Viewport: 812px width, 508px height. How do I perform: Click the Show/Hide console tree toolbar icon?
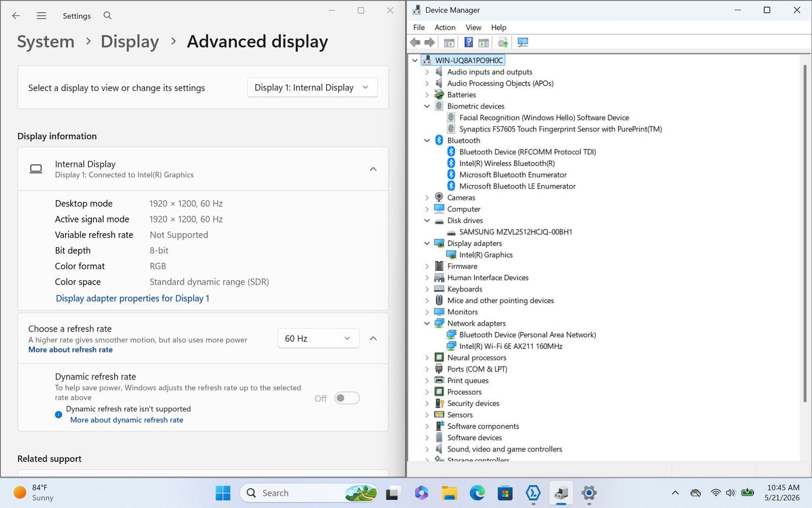click(449, 43)
